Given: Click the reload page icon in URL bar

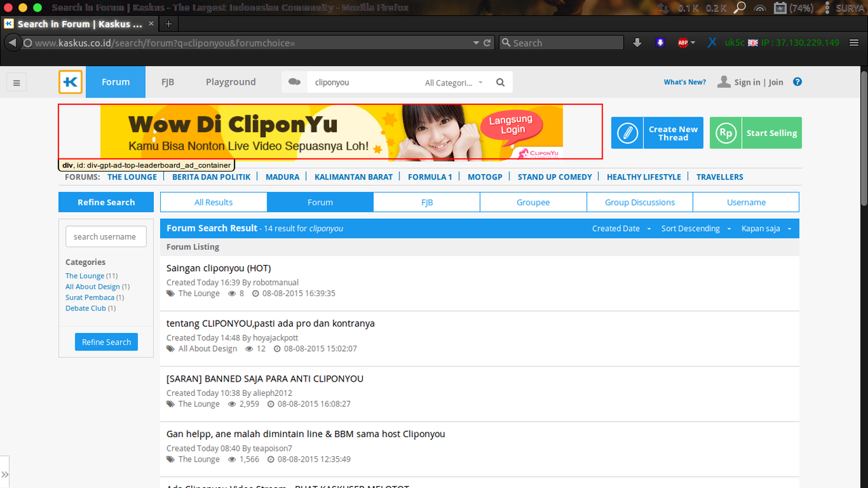Looking at the screenshot, I should tap(487, 43).
